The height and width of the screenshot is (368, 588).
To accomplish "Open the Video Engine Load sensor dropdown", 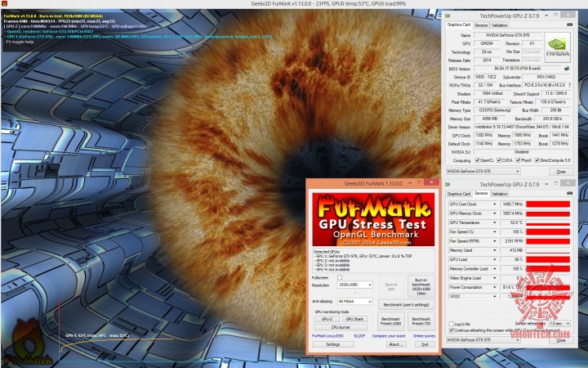I will pos(494,278).
